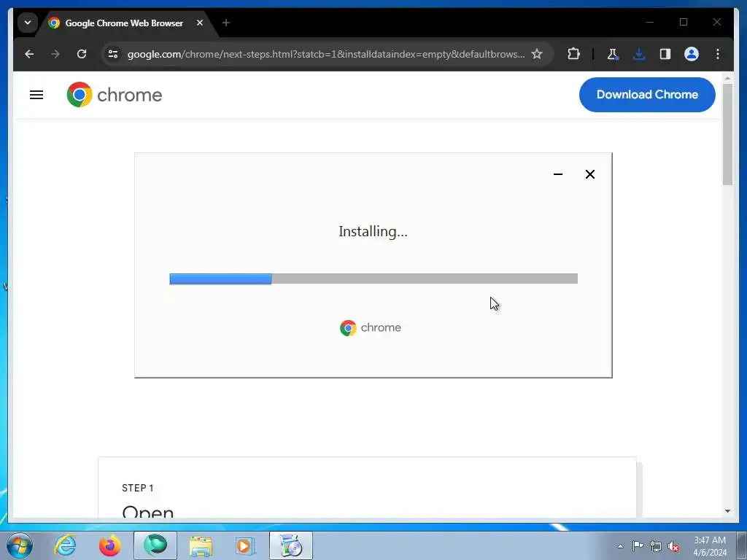Go back to the previous page
This screenshot has width=747, height=560.
[29, 54]
